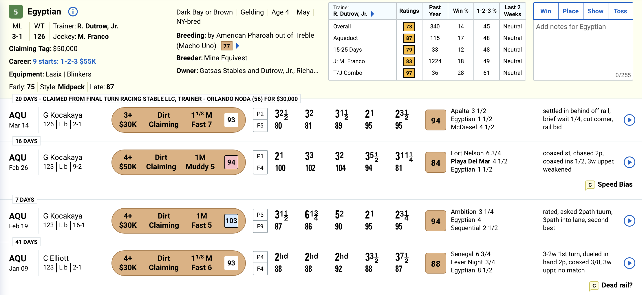
Task: Expand breeding details arrow beside 77
Action: (238, 46)
